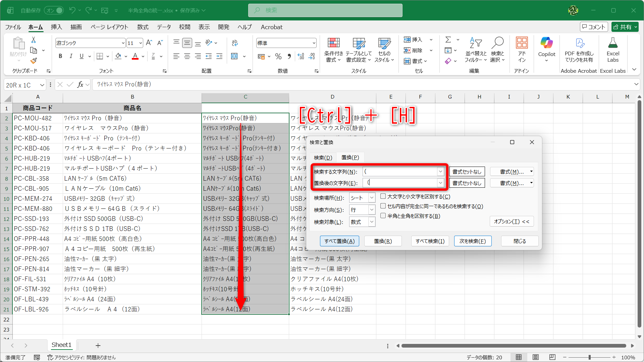Open sort and filter options
The image size is (644, 362).
click(475, 50)
